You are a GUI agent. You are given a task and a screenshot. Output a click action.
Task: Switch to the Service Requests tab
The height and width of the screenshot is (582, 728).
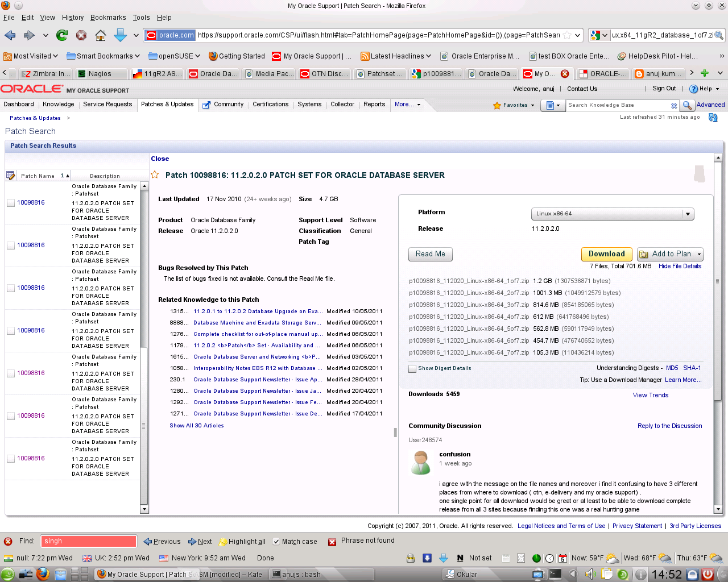point(107,105)
